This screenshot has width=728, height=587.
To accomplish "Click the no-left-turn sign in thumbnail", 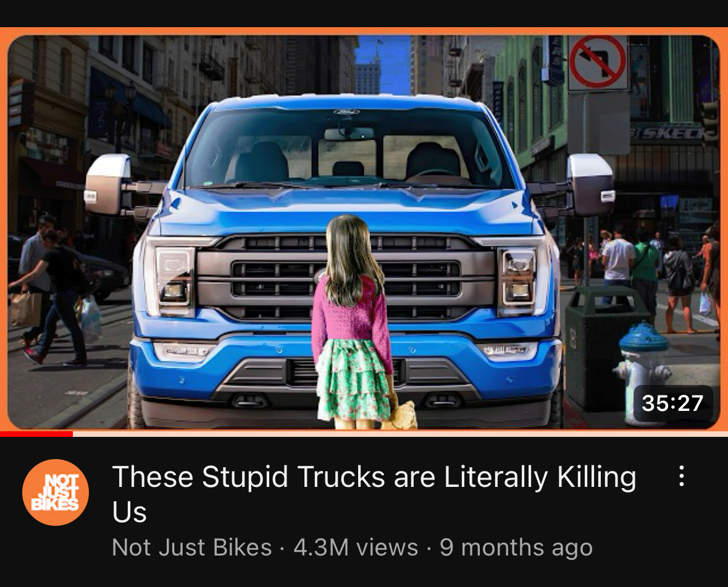I will [x=598, y=62].
